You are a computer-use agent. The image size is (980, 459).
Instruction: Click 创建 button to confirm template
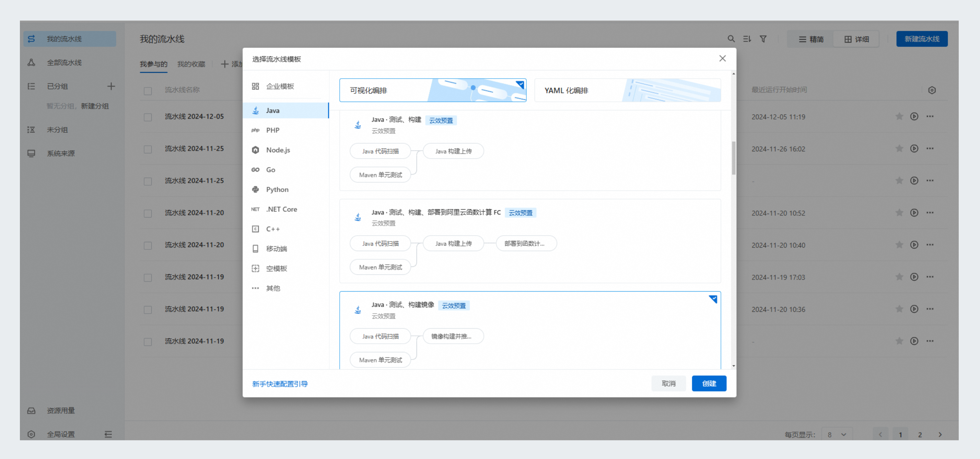click(709, 384)
